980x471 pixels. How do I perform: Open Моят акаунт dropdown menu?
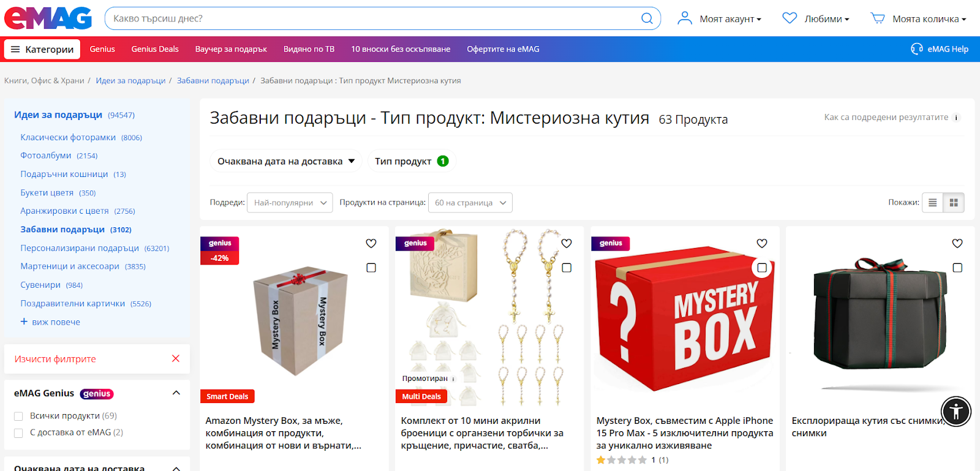click(730, 19)
